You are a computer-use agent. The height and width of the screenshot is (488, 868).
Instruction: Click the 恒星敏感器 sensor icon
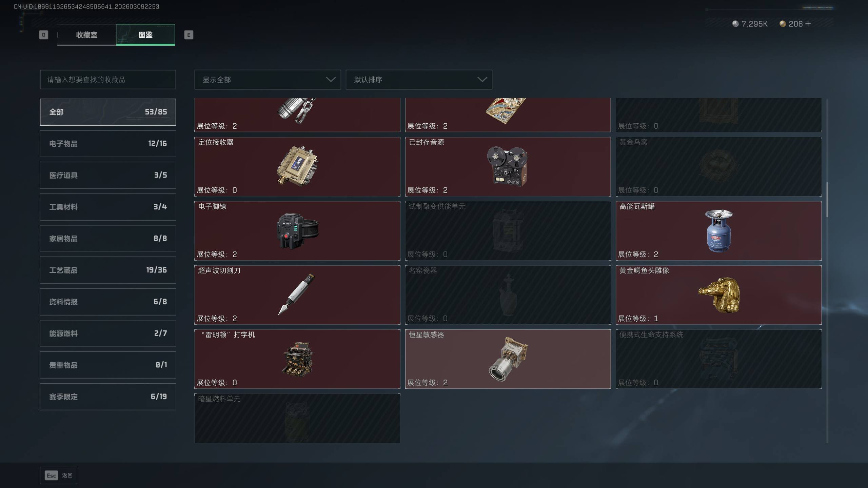click(508, 359)
